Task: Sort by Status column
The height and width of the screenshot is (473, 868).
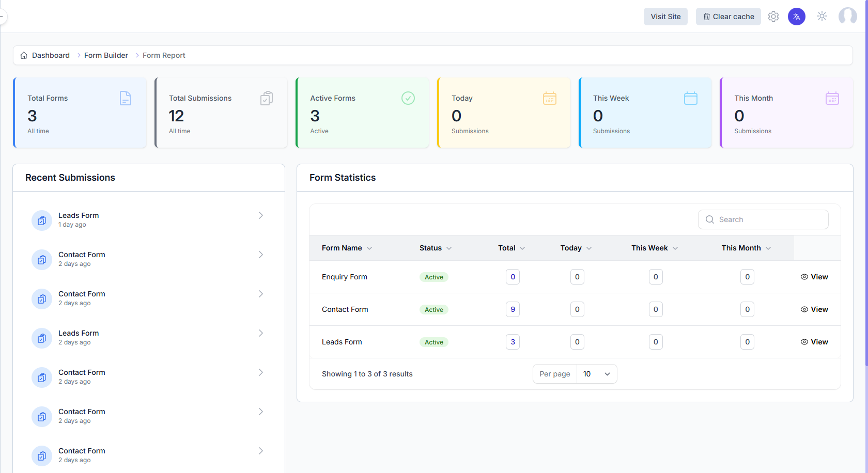Action: click(x=435, y=248)
